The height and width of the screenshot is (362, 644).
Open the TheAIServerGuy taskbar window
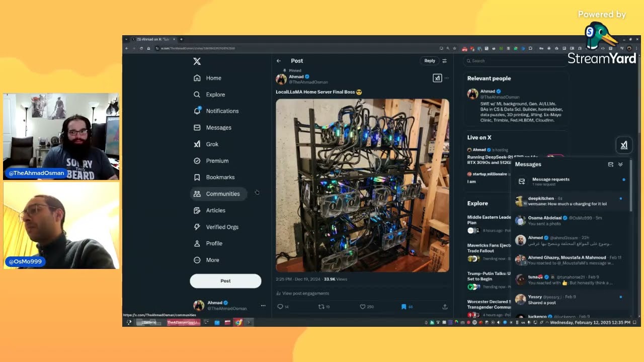click(184, 322)
